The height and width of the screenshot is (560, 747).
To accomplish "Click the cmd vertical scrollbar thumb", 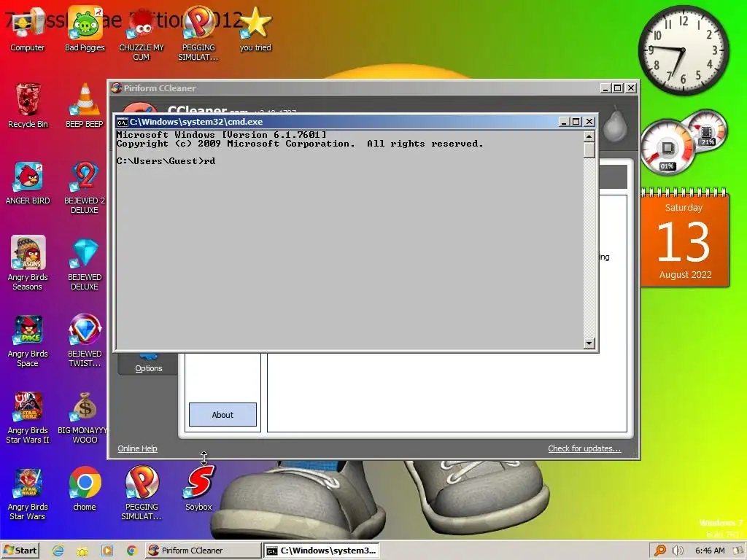I will pyautogui.click(x=589, y=150).
